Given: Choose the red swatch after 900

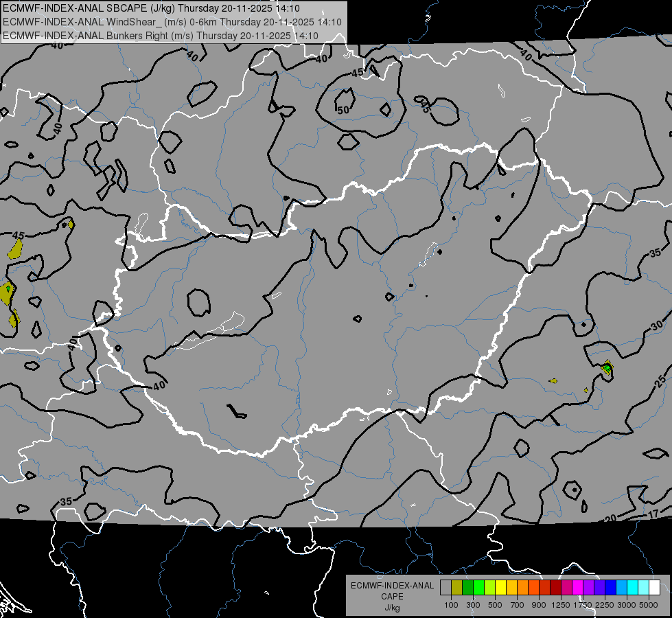Looking at the screenshot, I should pyautogui.click(x=545, y=588).
